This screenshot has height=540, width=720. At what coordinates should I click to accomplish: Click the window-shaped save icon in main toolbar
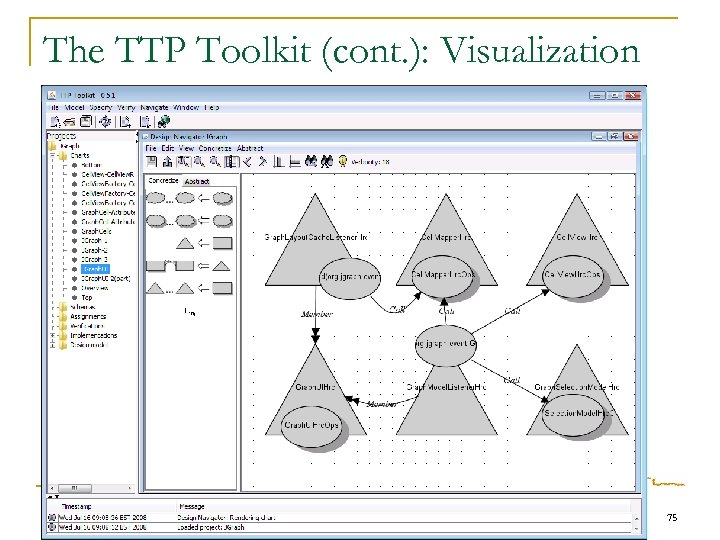click(x=86, y=121)
